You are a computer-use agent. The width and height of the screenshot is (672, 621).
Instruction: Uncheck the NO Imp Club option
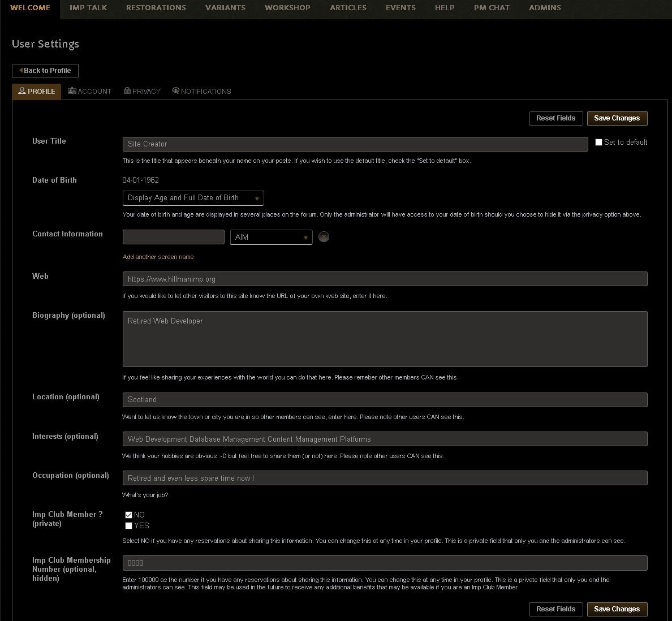[x=129, y=515]
